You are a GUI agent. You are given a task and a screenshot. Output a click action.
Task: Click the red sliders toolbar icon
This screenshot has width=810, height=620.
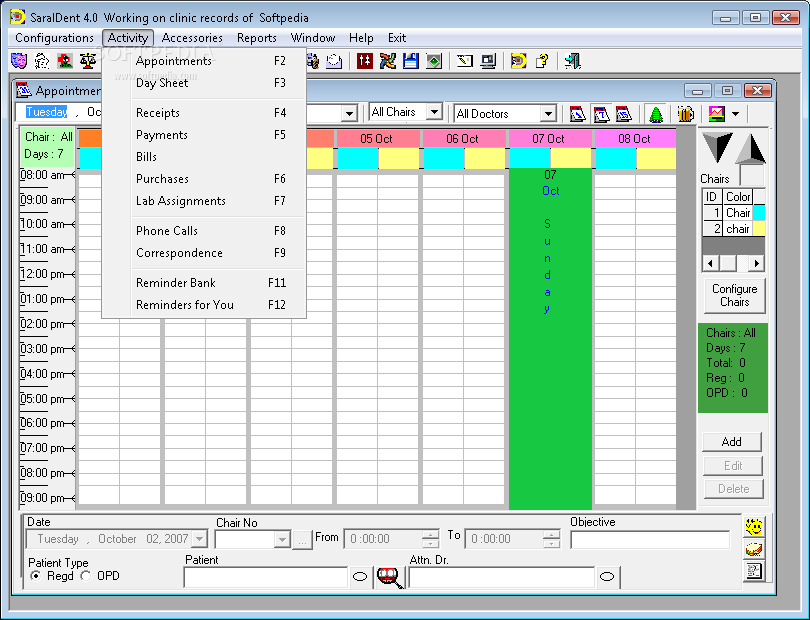[365, 61]
